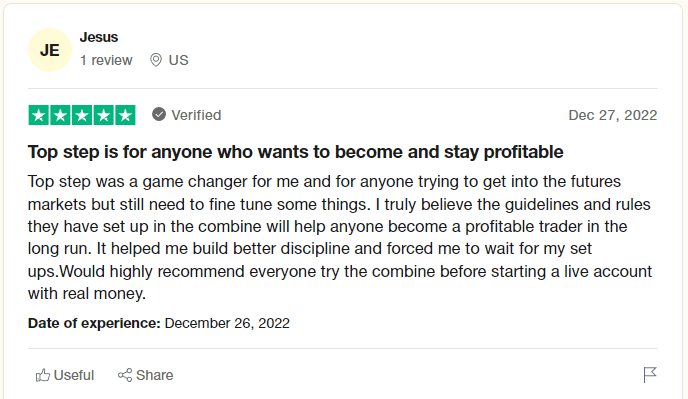Click the Share button label
This screenshot has height=399, width=688.
pyautogui.click(x=154, y=375)
